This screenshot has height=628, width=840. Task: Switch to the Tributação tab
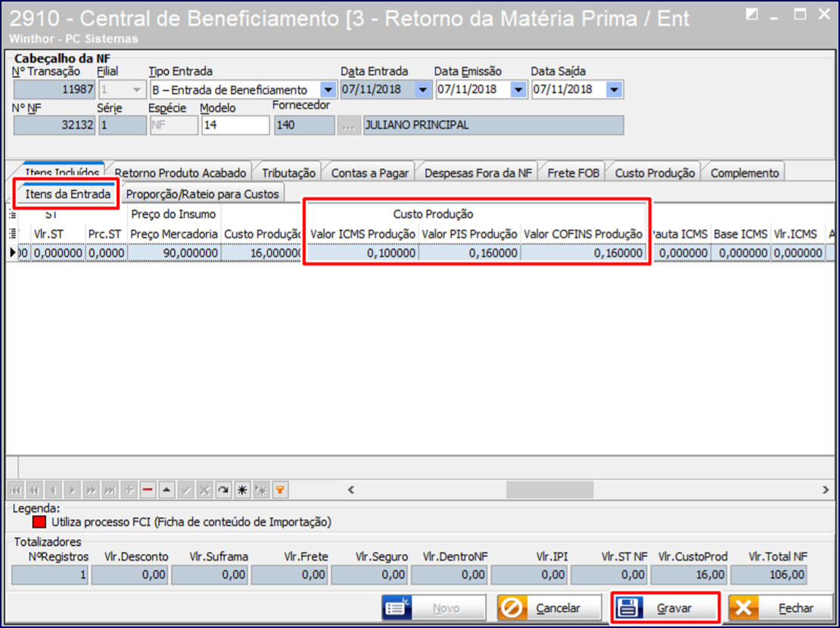pos(288,173)
